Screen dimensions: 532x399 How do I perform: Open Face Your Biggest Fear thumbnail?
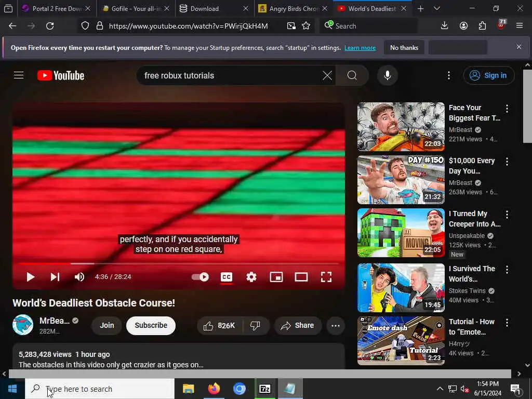[401, 127]
